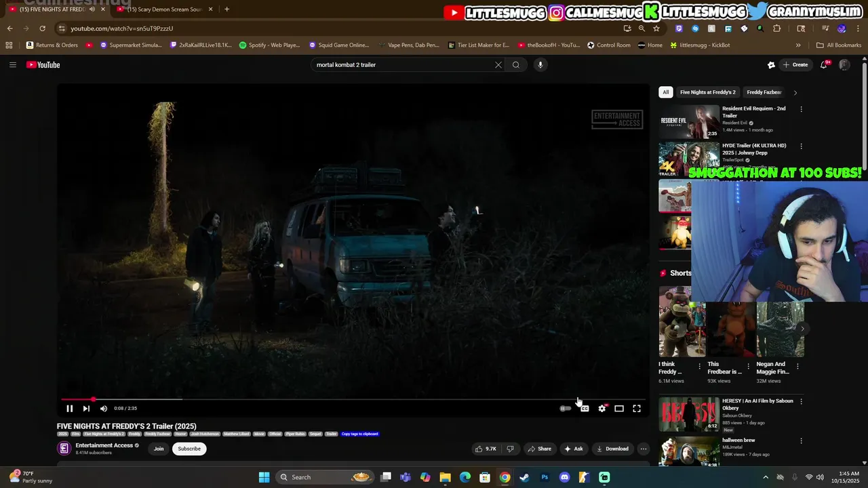Mute the video volume
The height and width of the screenshot is (488, 868).
point(104,409)
